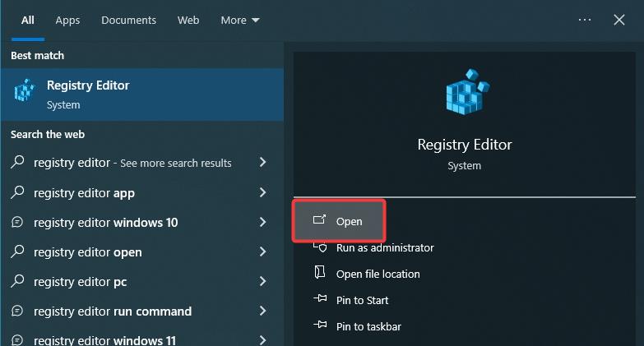Open the three-dot options menu
Viewport: 644px width, 346px height.
585,20
